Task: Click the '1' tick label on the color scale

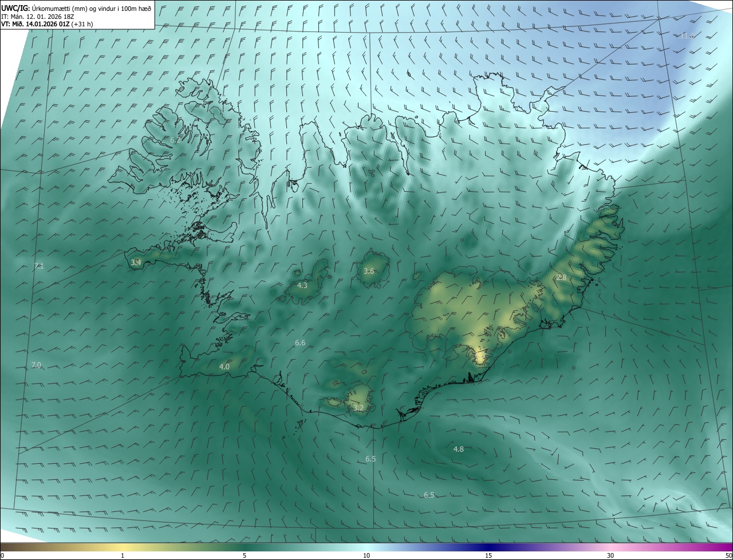Action: tap(123, 555)
